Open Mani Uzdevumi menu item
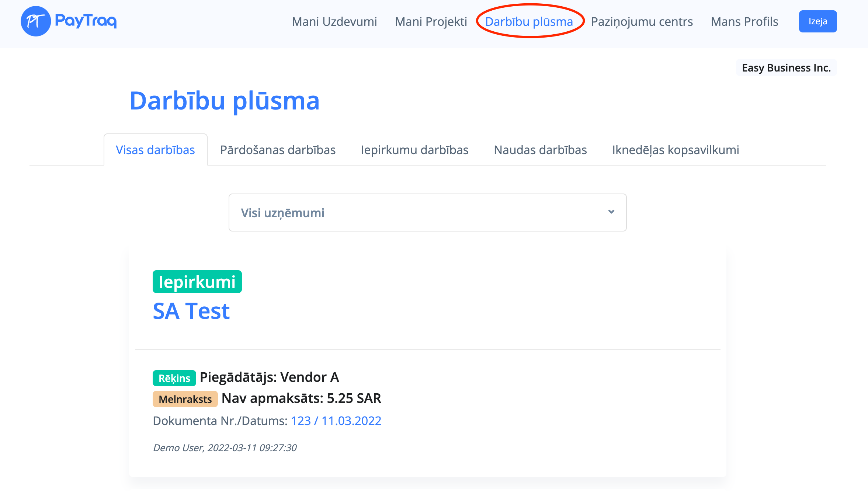Screen dimensions: 868x491 (334, 22)
